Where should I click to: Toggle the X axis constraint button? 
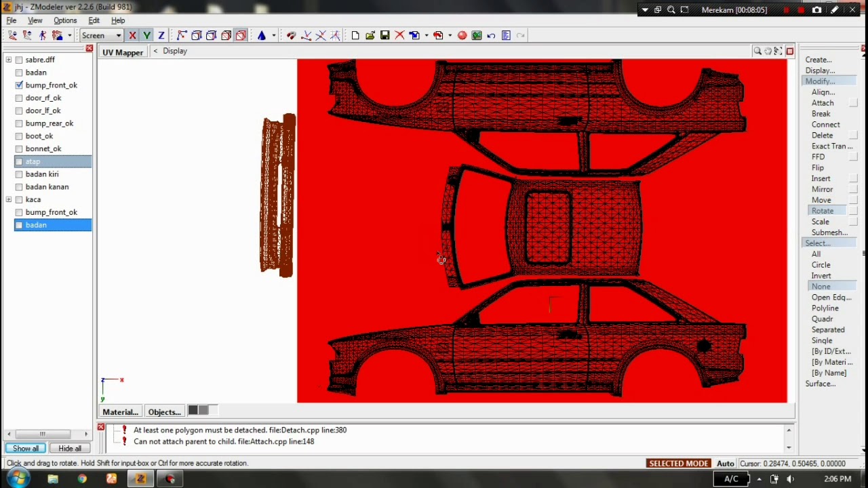132,35
